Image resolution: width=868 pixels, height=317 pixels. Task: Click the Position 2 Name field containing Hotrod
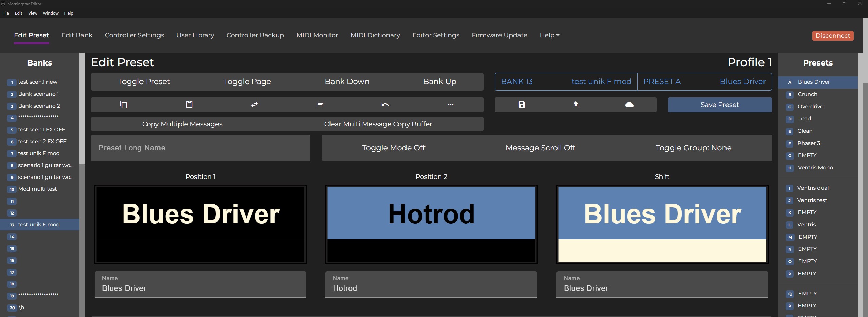click(x=431, y=284)
